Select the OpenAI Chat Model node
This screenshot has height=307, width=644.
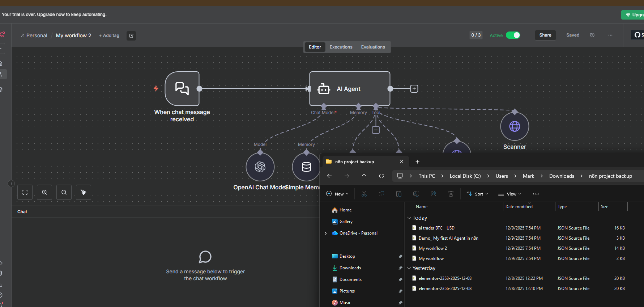pyautogui.click(x=260, y=167)
